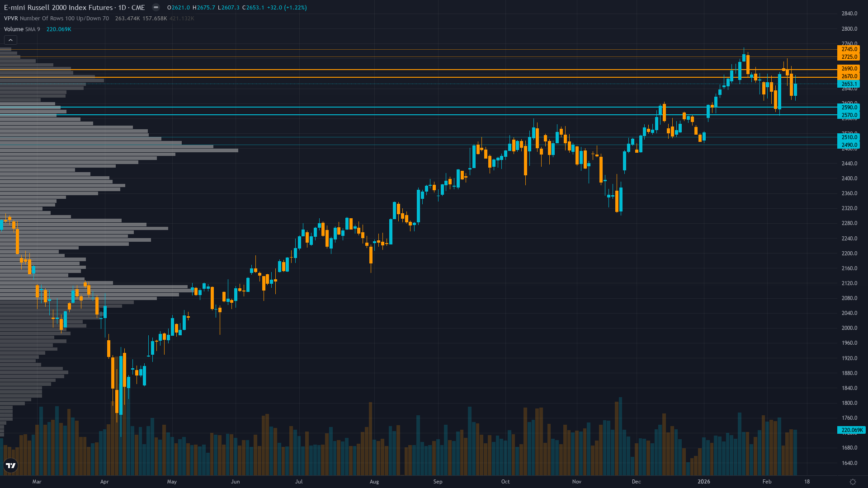Hide the VPVR indicator from the legend
This screenshot has width=868, height=488.
pyautogui.click(x=12, y=19)
